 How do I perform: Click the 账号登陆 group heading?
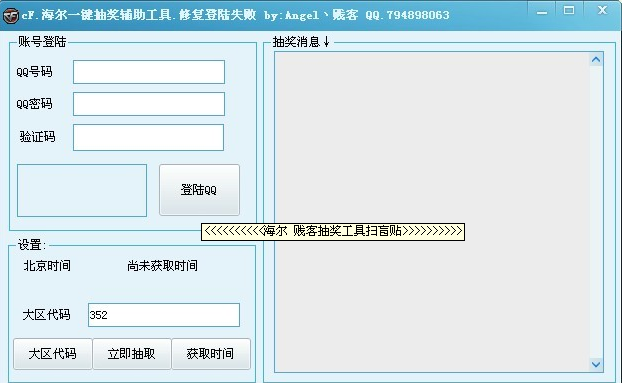tap(42, 42)
